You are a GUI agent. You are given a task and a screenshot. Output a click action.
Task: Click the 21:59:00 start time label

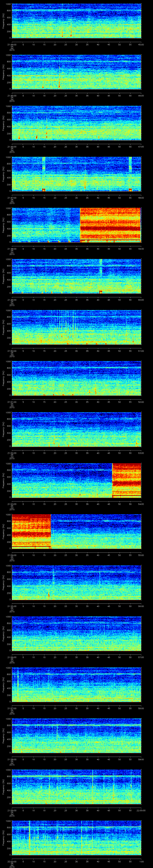(12, 810)
